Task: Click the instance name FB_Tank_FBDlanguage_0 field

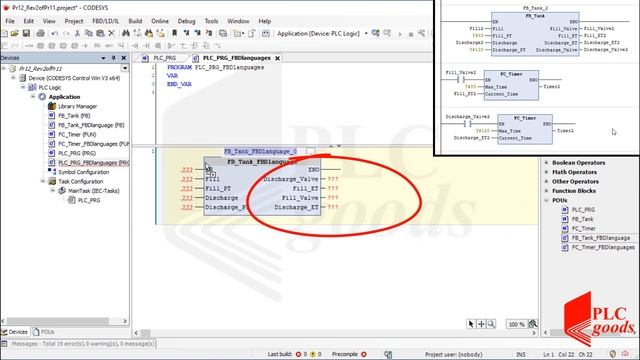Action: (260, 151)
